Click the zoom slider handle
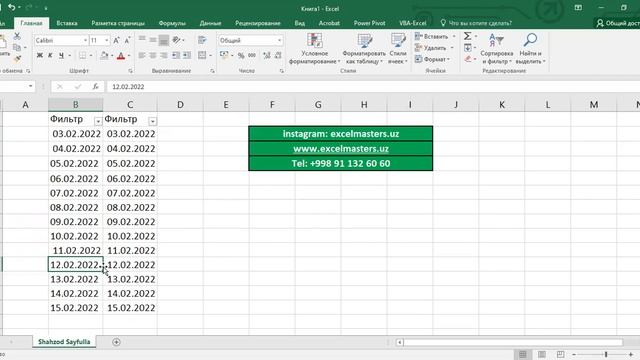This screenshot has width=640, height=360. (606, 354)
